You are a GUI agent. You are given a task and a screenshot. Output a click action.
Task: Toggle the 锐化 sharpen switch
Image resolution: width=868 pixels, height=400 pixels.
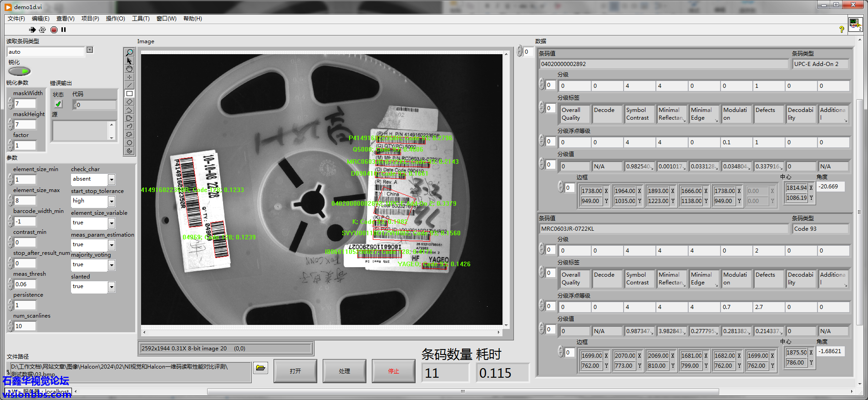pyautogui.click(x=19, y=71)
